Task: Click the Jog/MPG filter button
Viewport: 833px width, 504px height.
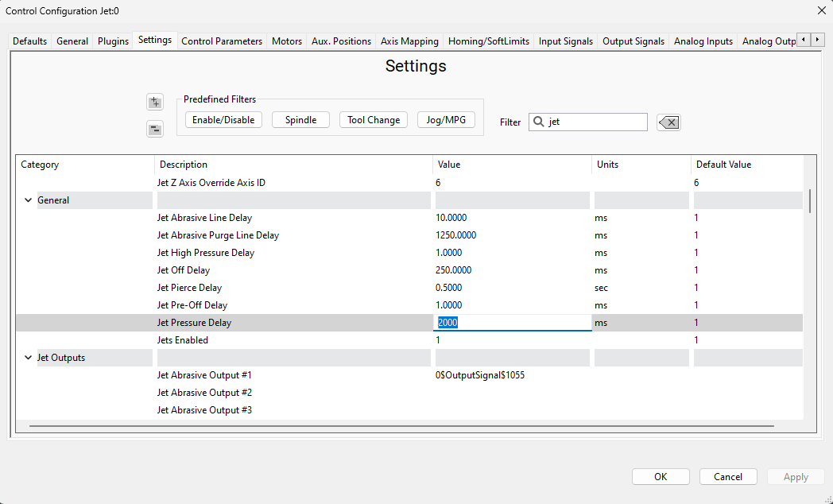Action: tap(446, 120)
